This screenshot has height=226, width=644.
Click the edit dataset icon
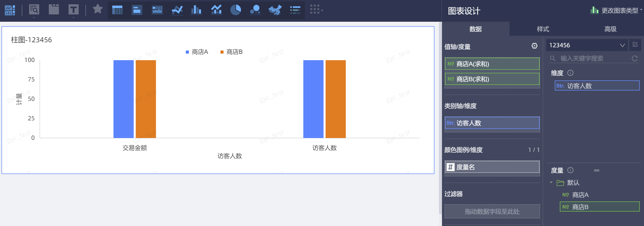point(635,45)
